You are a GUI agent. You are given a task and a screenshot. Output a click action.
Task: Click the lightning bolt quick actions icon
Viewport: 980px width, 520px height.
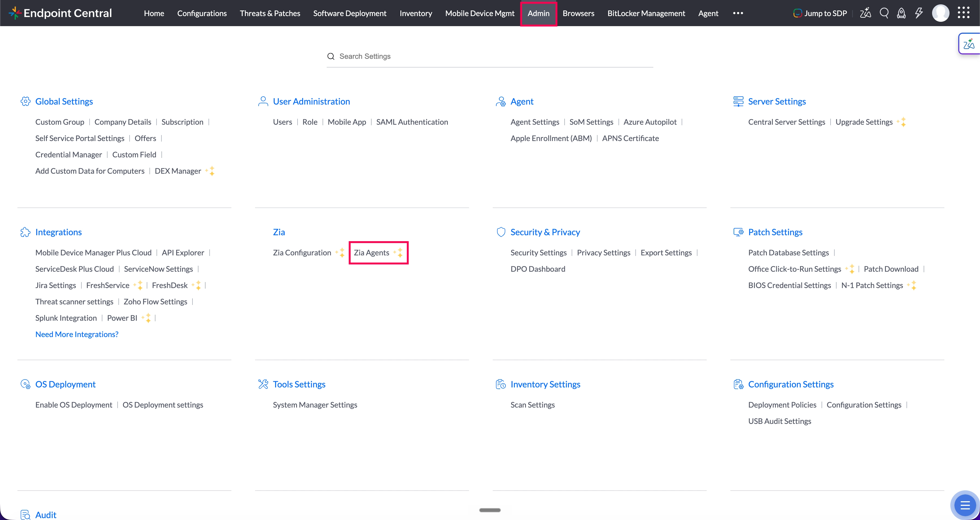point(919,13)
